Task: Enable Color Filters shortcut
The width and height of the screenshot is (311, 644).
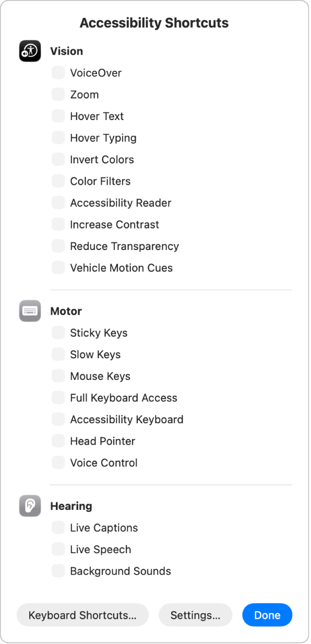Action: pyautogui.click(x=58, y=181)
